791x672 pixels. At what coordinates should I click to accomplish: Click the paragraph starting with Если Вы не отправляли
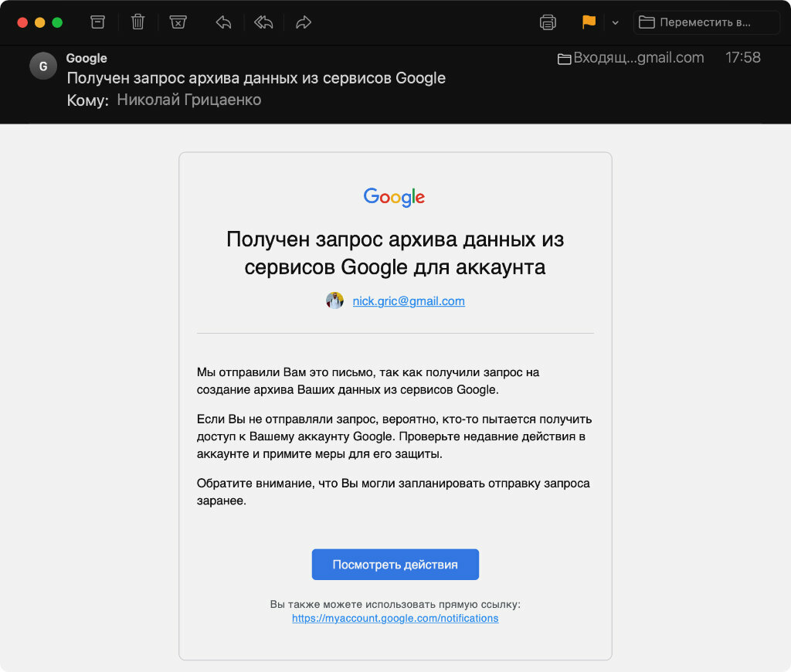(x=395, y=436)
